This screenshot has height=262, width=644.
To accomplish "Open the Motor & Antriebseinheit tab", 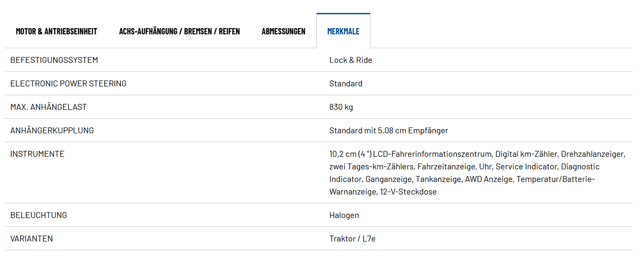I will point(56,31).
